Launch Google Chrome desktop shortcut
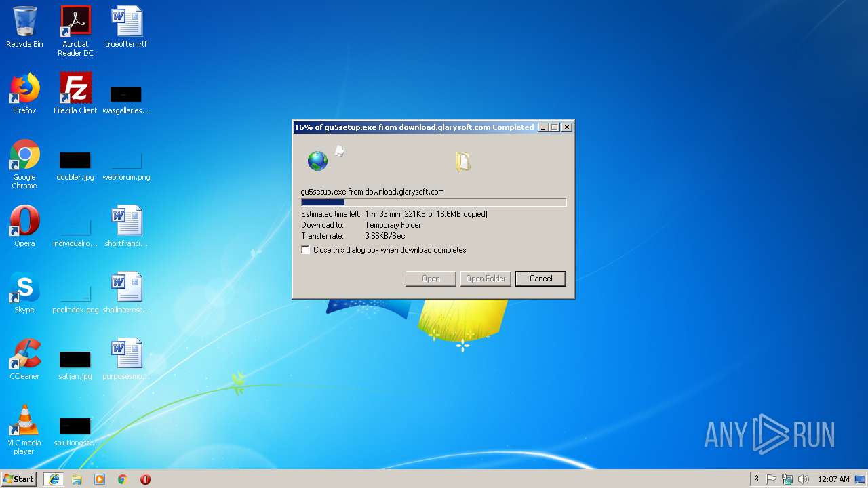The width and height of the screenshot is (868, 488). (x=24, y=164)
